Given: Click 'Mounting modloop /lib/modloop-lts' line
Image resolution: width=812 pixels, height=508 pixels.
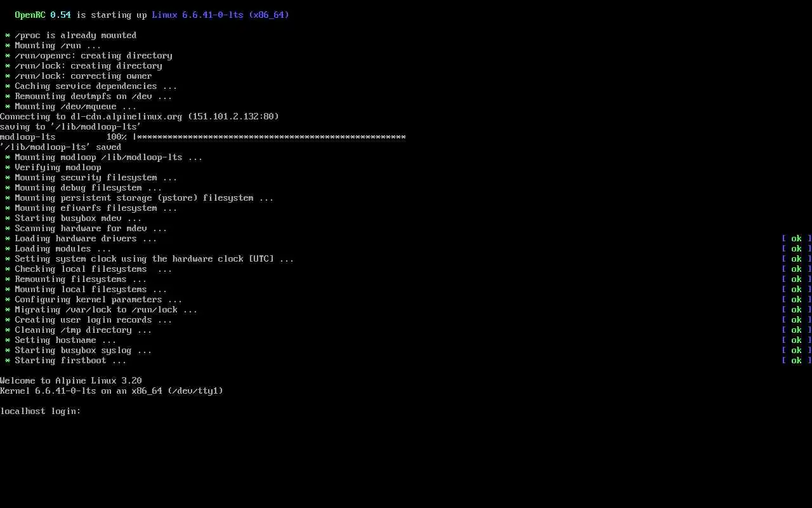Looking at the screenshot, I should [x=104, y=157].
